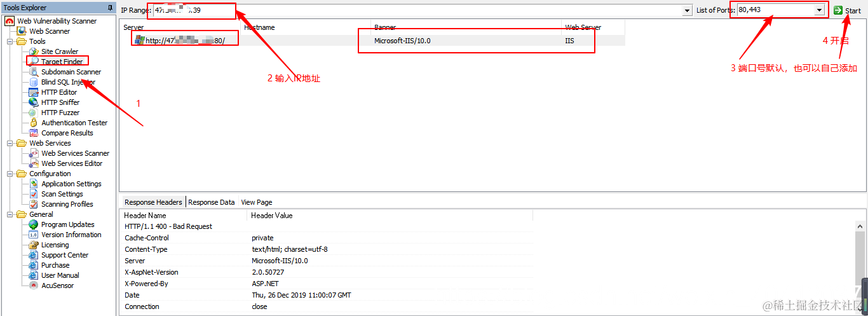Open the Application Settings icon
The image size is (868, 316).
tap(34, 184)
